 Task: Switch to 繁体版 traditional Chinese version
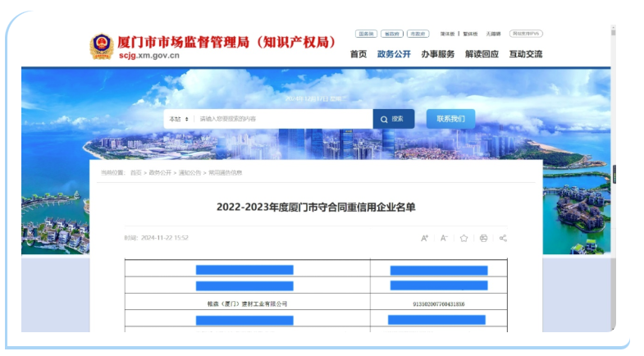coord(470,34)
